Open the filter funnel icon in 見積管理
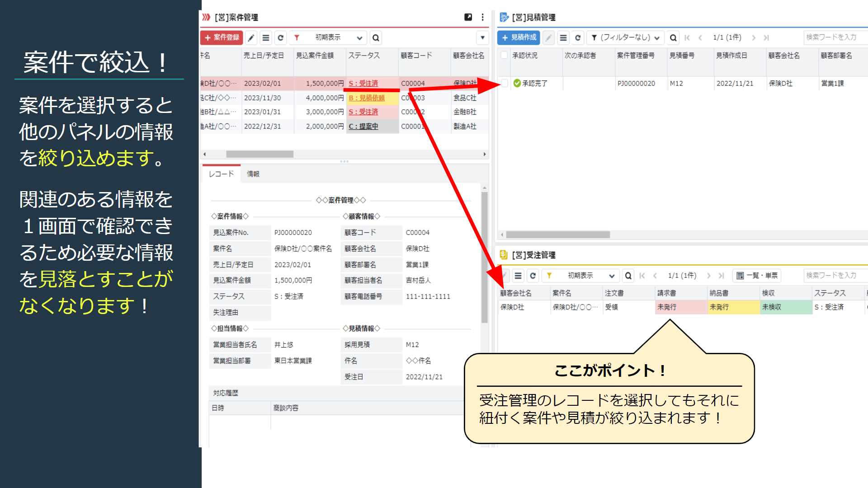Image resolution: width=868 pixels, height=488 pixels. point(594,38)
